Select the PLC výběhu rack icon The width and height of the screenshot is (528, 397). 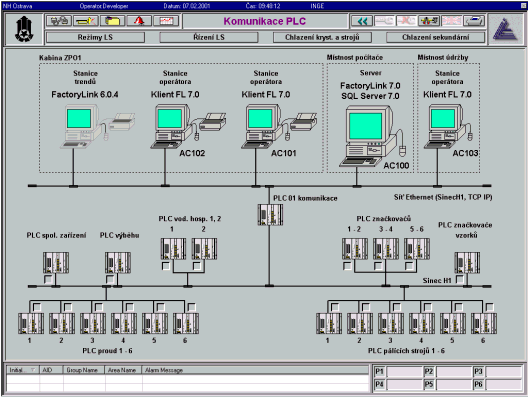118,263
